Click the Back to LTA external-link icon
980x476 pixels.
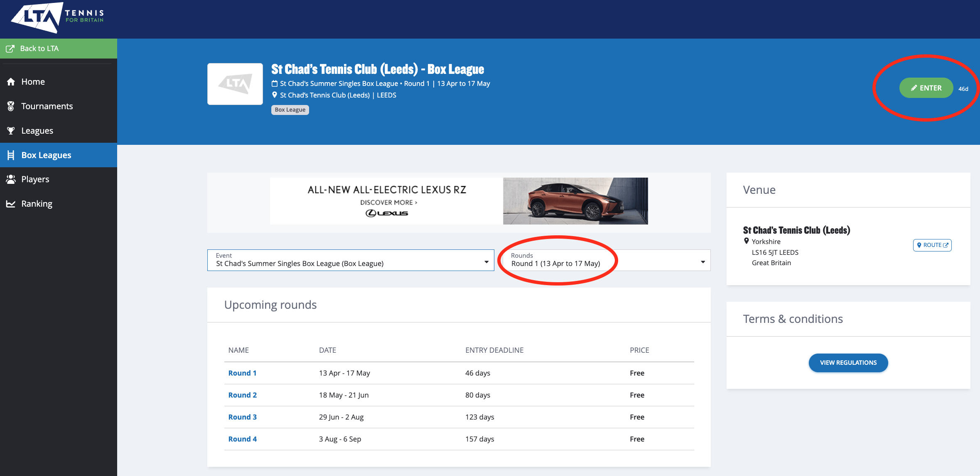tap(10, 49)
